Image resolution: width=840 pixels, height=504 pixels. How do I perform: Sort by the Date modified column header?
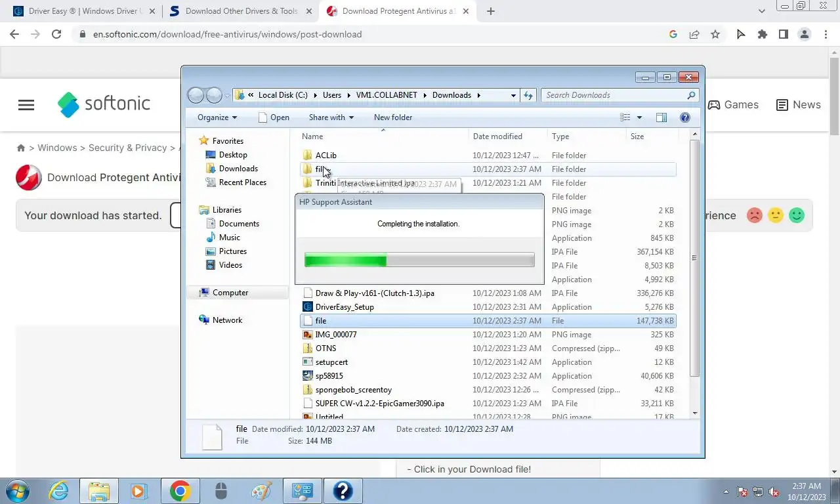[509, 136]
